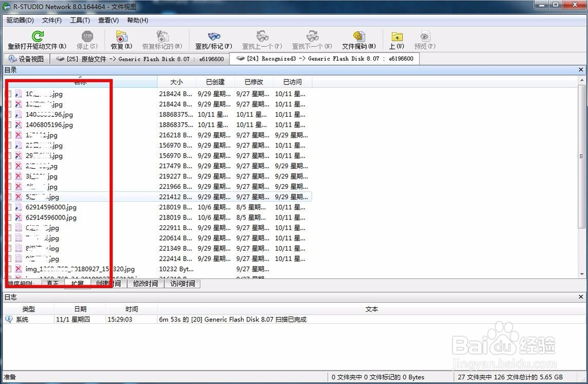
Task: Click the Find Previous (查找上一个) icon
Action: (262, 37)
